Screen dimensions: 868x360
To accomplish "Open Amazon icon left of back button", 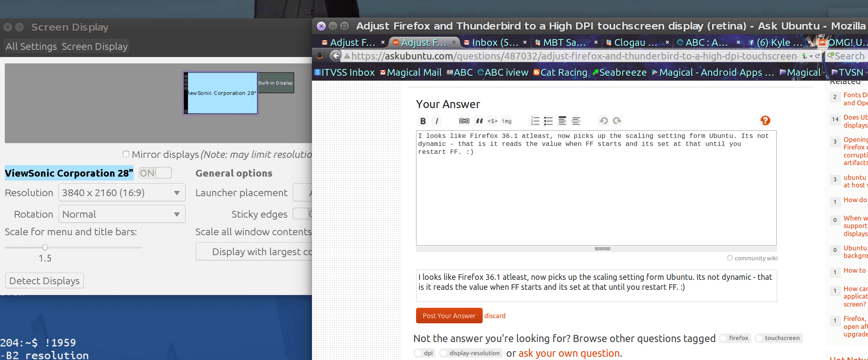I will pyautogui.click(x=320, y=56).
